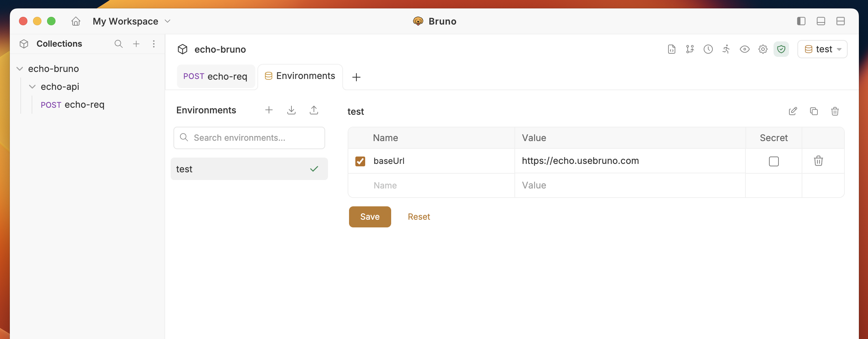Focus the Search environments field
The height and width of the screenshot is (339, 868).
pyautogui.click(x=249, y=138)
